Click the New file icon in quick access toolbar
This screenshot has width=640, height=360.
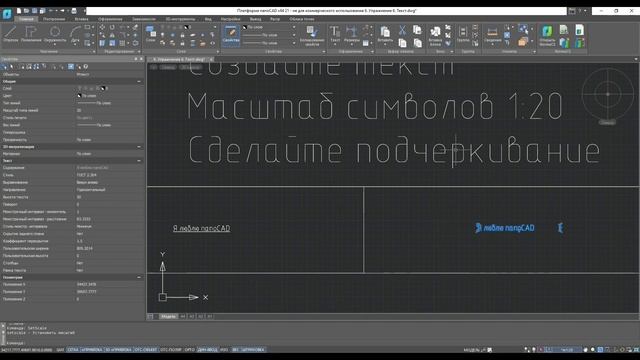(19, 11)
